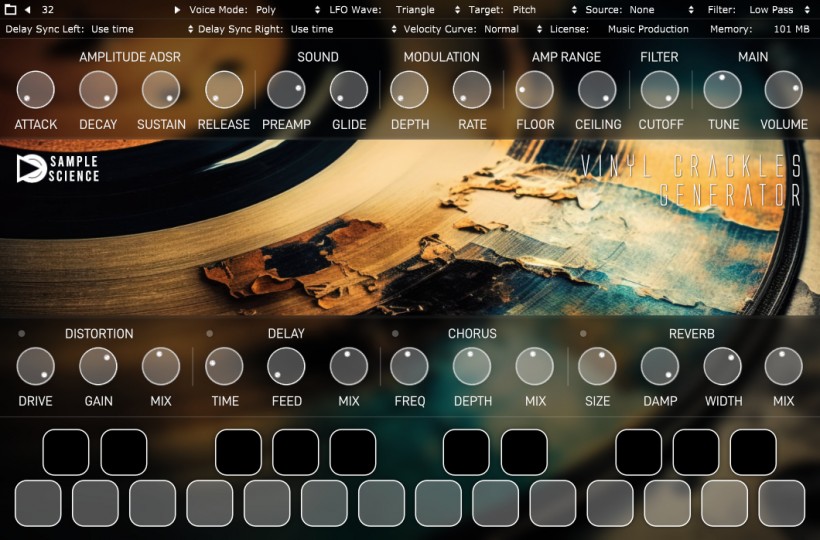Screen dimensions: 820x540
Task: Go to previous preset with left arrow
Action: (x=28, y=10)
